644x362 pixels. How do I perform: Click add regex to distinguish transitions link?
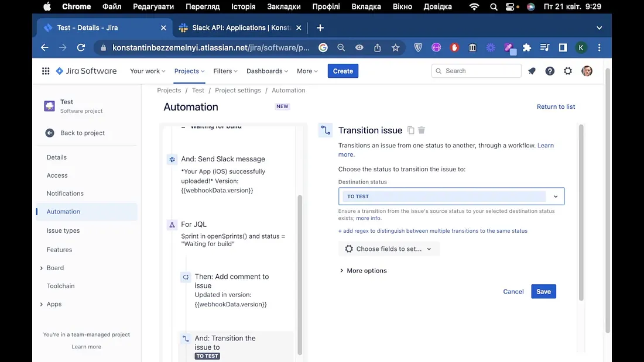pos(433,231)
